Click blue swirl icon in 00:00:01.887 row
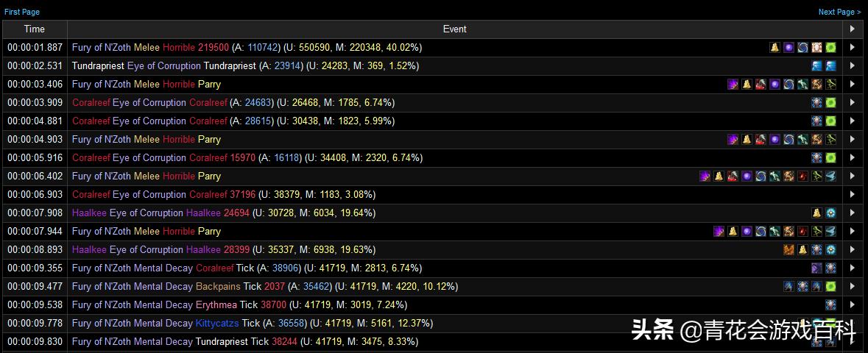The width and height of the screenshot is (868, 353). coord(802,48)
